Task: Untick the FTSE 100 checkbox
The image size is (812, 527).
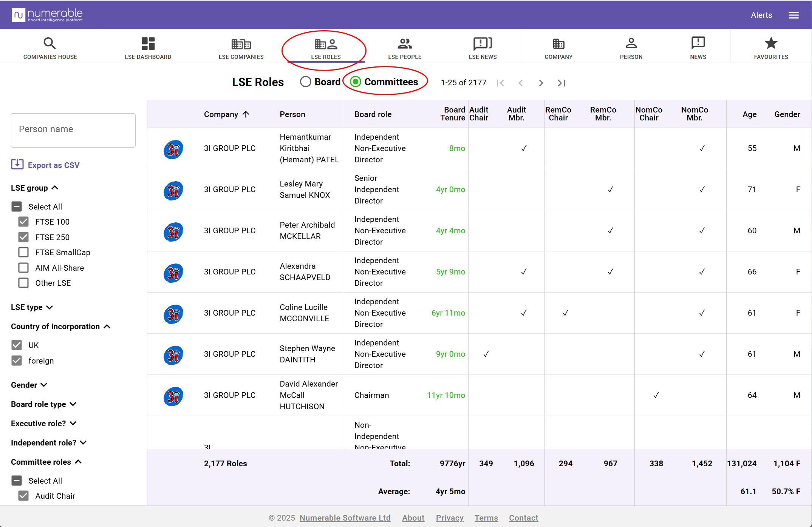Action: pyautogui.click(x=23, y=222)
